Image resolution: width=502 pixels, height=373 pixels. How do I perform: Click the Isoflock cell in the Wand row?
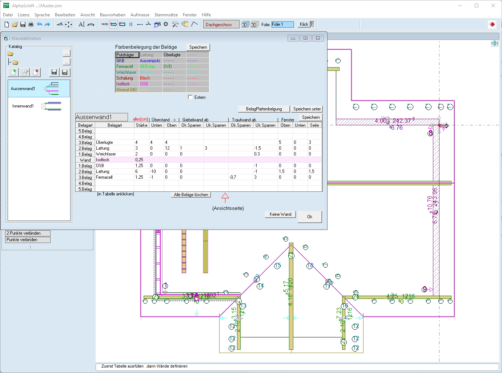coord(114,160)
